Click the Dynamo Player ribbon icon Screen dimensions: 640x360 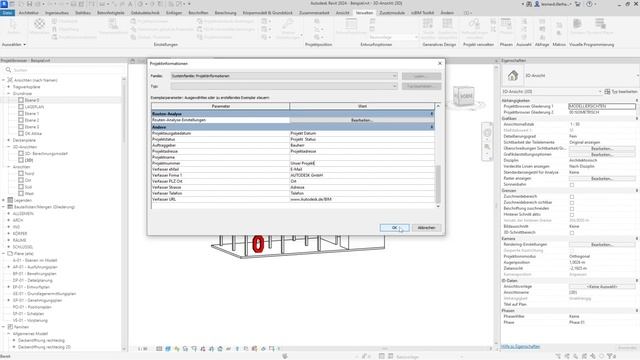point(600,24)
